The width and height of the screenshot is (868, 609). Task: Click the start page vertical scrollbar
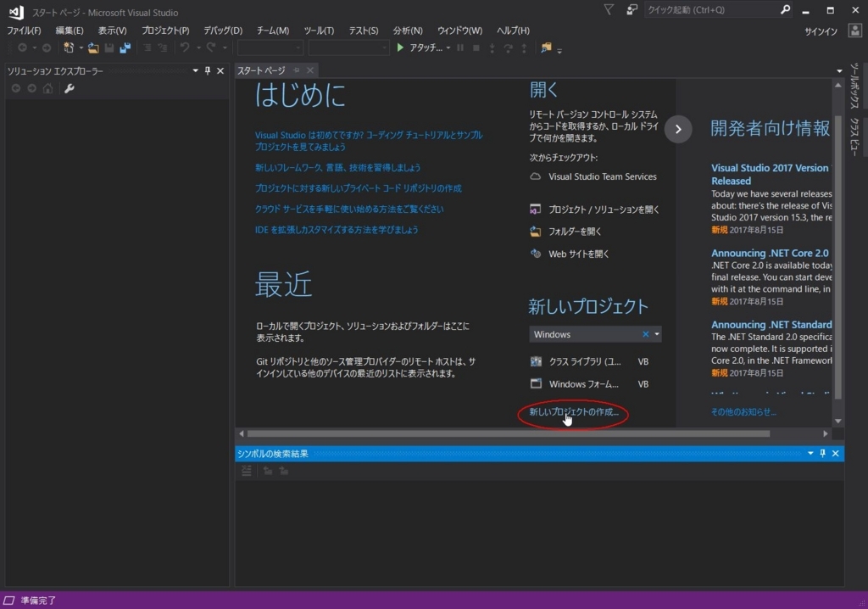(838, 256)
